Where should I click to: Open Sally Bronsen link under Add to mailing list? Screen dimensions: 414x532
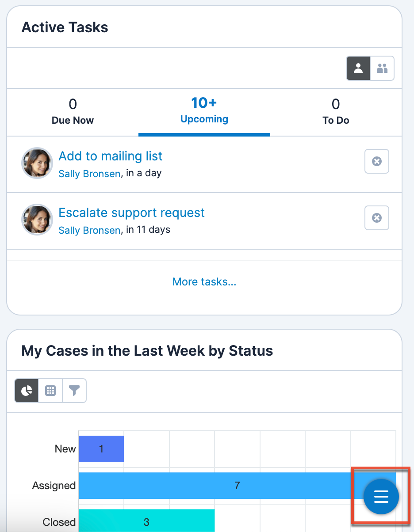(x=89, y=174)
